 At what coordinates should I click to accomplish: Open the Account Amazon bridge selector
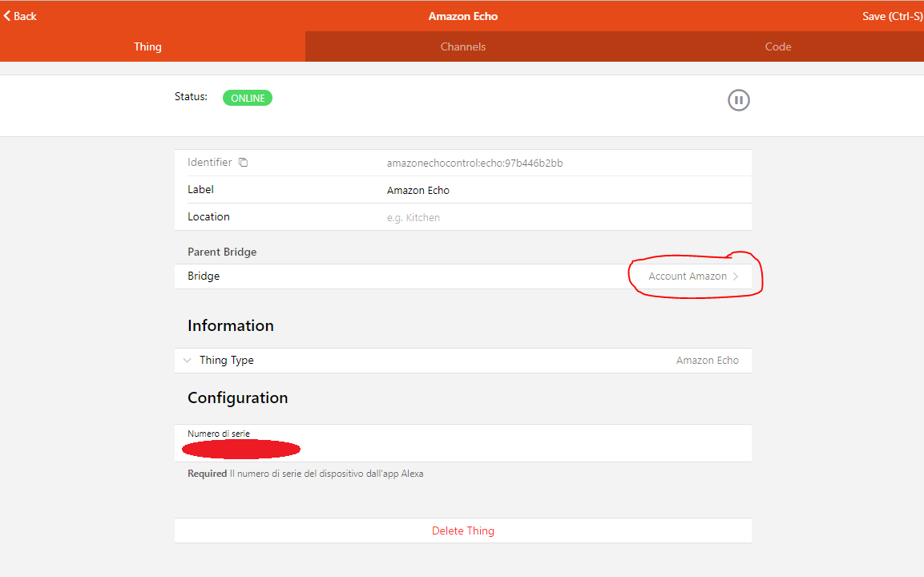(688, 276)
